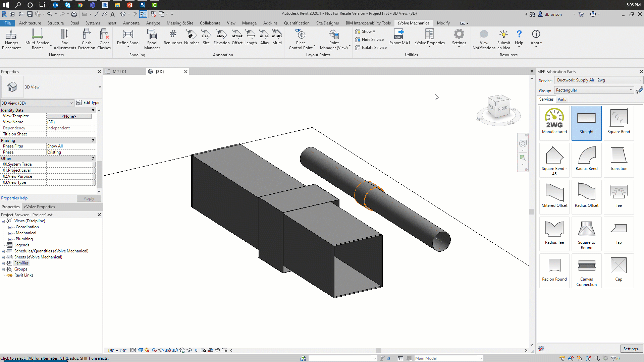
Task: Switch to the Parts tab in fabrication panel
Action: (x=562, y=100)
